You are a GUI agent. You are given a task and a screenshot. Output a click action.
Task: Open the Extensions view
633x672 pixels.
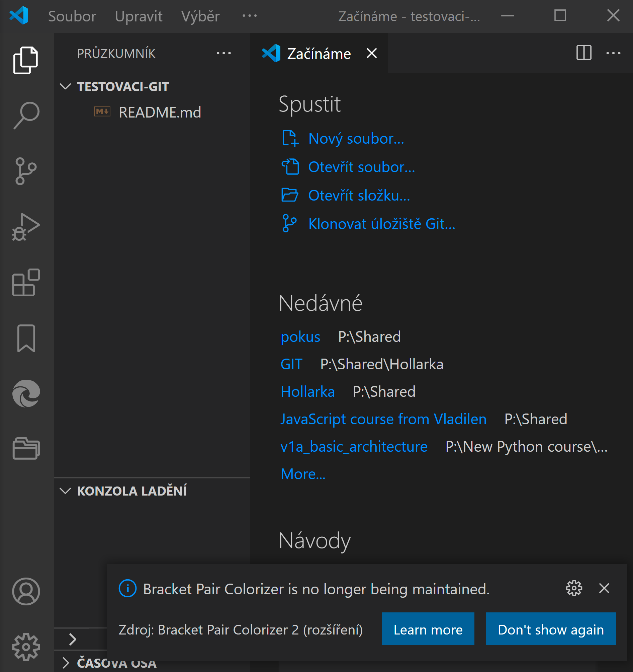[26, 283]
